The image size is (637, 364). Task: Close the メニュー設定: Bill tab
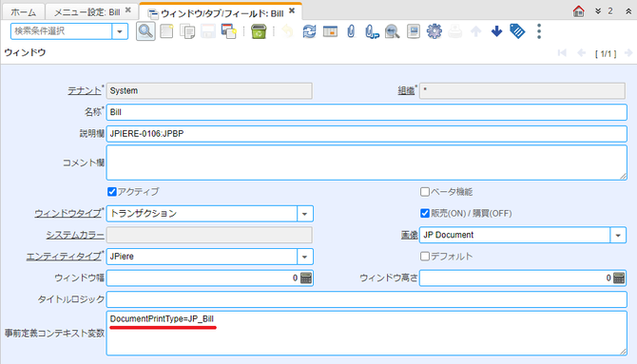tap(128, 10)
